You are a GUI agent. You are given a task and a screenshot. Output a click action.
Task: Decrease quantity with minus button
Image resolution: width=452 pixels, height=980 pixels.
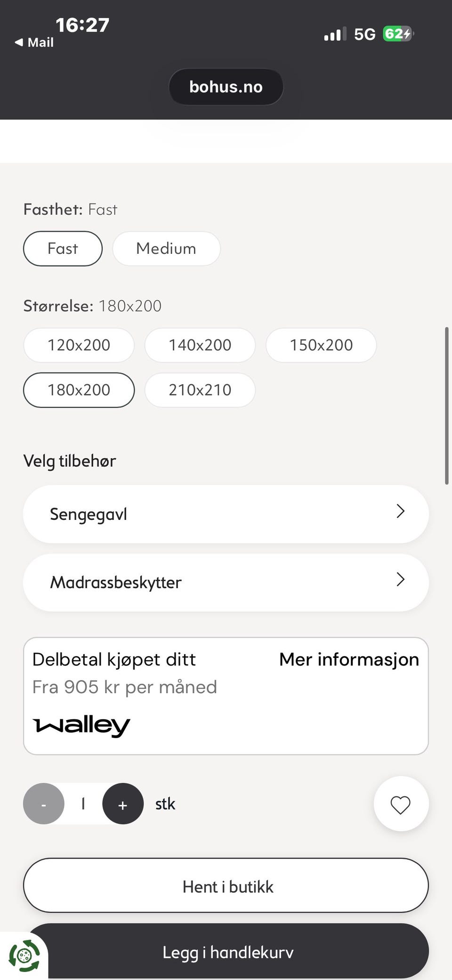[44, 804]
